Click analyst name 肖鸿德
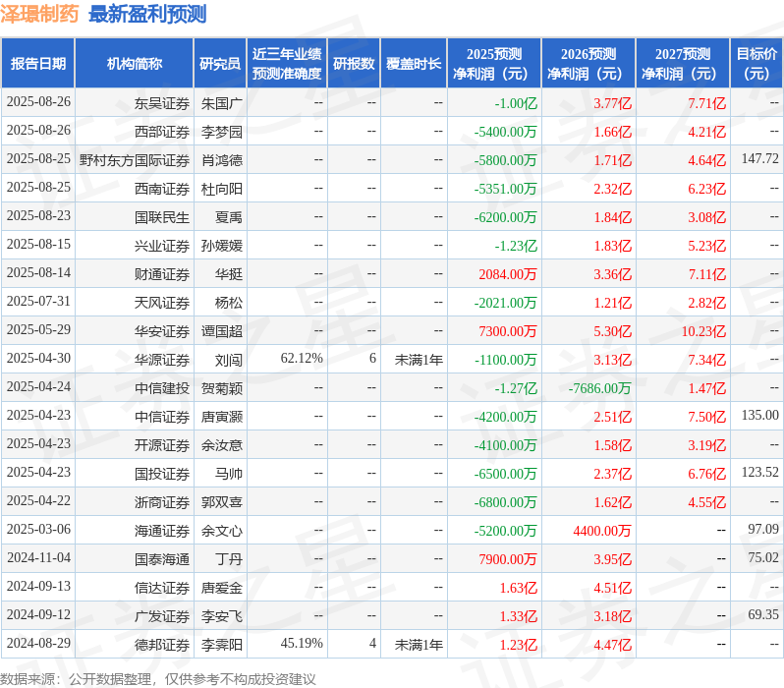 (221, 160)
